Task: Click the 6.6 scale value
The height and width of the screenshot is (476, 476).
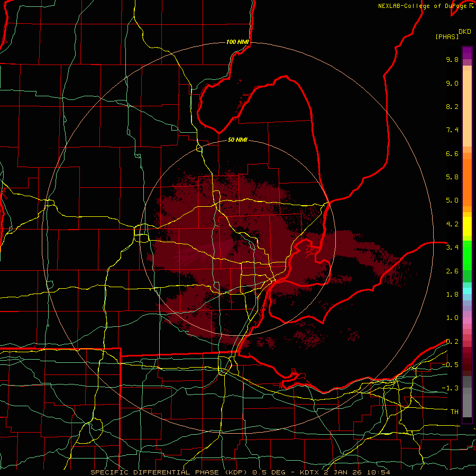Action: (452, 153)
